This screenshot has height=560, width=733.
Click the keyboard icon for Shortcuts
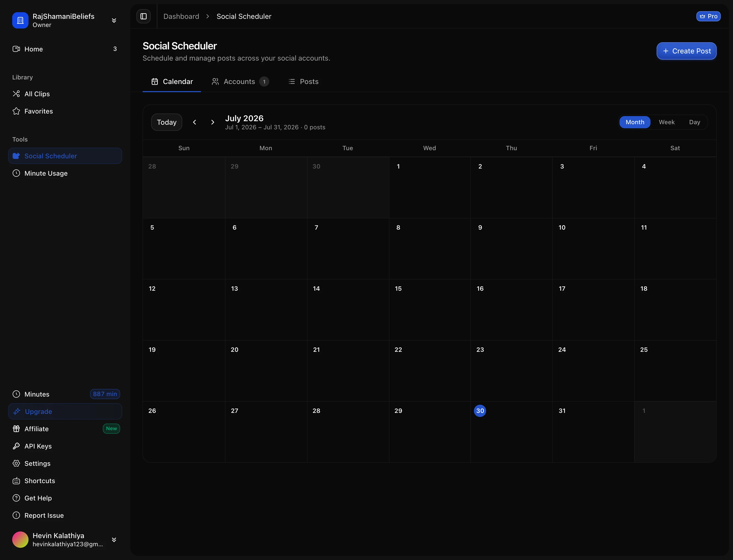(x=16, y=481)
